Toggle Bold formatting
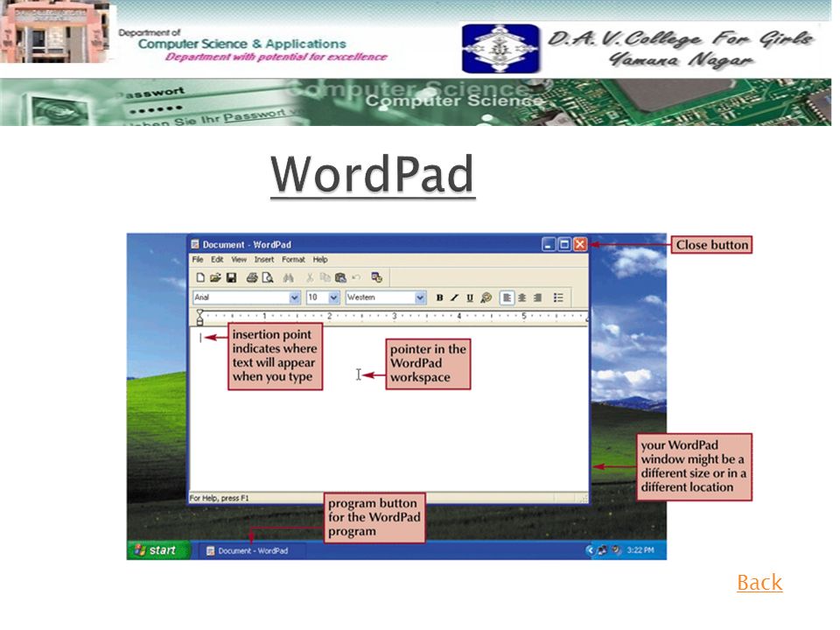The image size is (840, 630). (439, 297)
